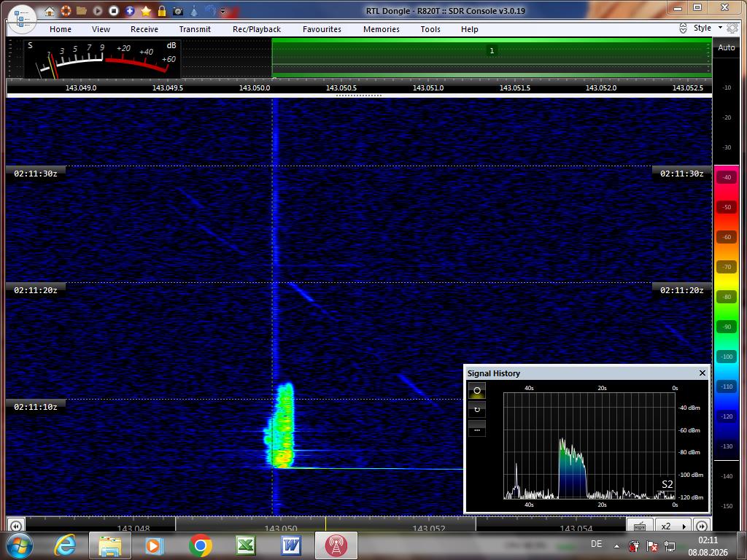Click the power plug tray icon
Viewport: 747px width, 560px height.
[634, 546]
